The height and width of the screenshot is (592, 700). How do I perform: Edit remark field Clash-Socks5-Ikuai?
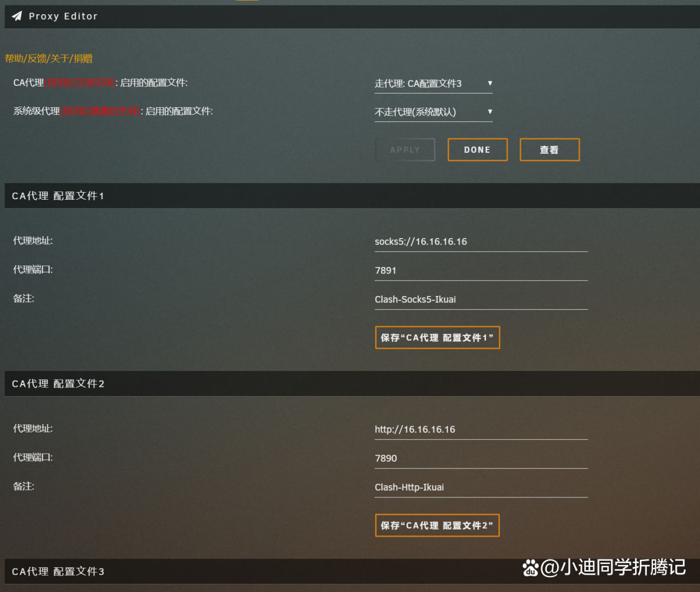coord(481,300)
